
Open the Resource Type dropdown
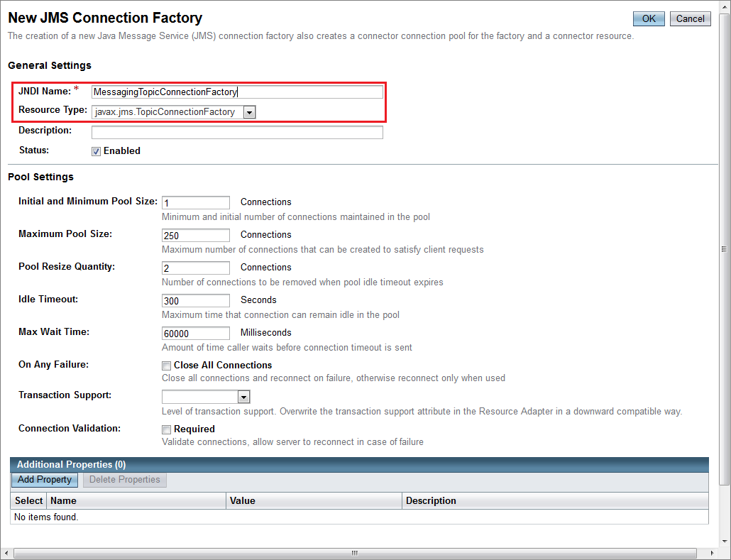[x=173, y=112]
